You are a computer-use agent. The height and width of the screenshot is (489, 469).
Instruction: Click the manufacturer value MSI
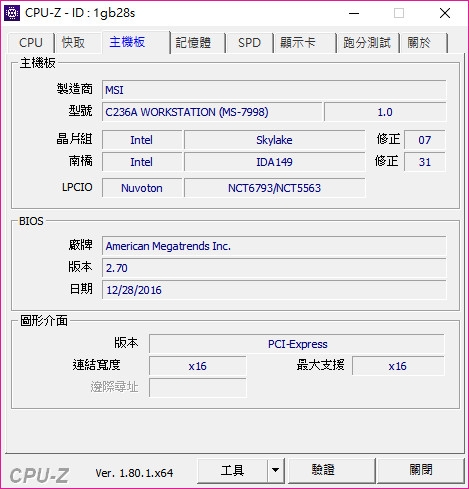[x=274, y=90]
